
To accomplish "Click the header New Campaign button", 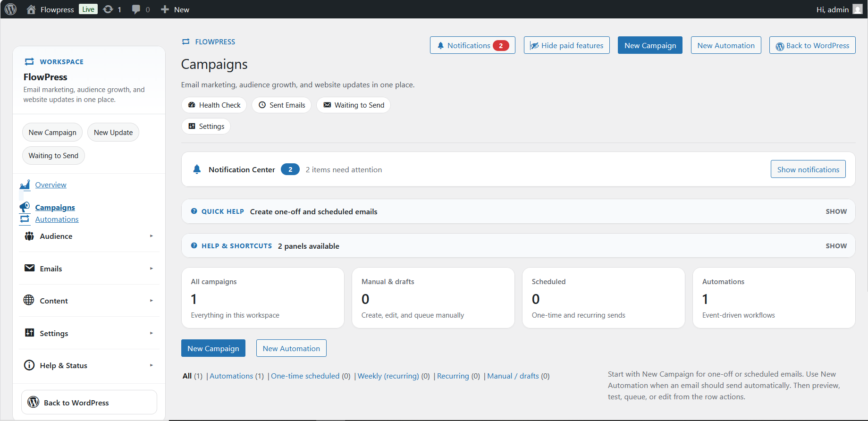I will point(650,45).
